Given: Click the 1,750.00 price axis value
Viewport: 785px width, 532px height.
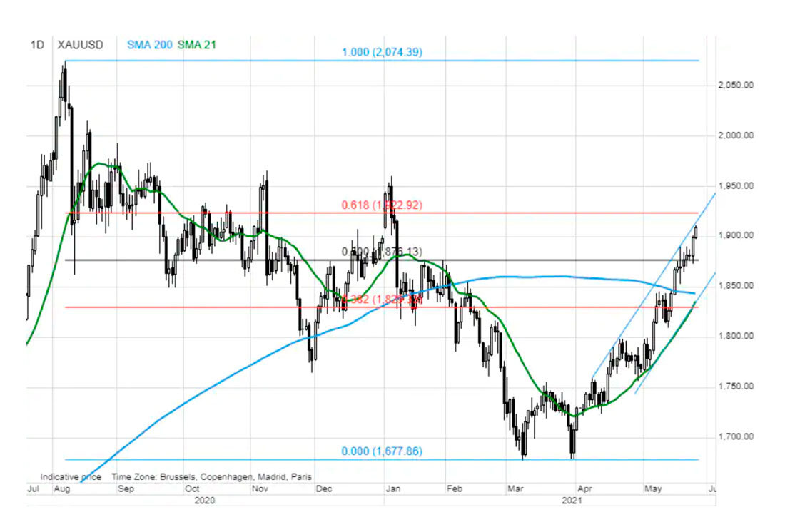Looking at the screenshot, I should tap(736, 387).
